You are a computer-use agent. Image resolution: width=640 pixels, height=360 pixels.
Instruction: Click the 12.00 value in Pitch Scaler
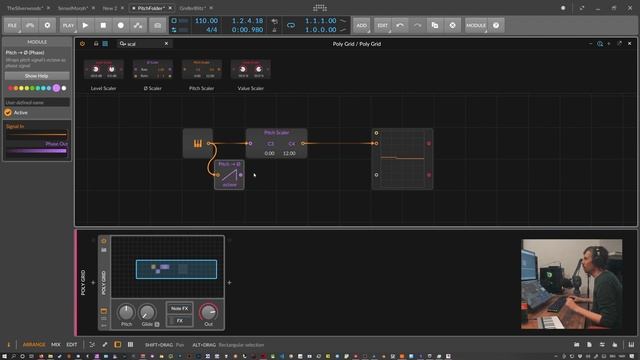pyautogui.click(x=289, y=153)
